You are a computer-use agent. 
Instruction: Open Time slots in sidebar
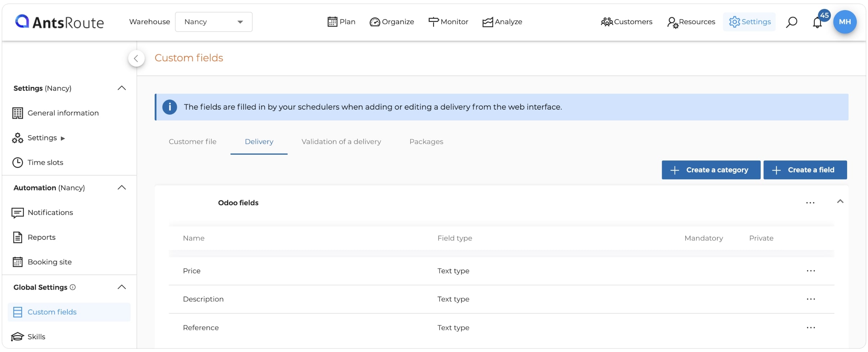point(38,163)
